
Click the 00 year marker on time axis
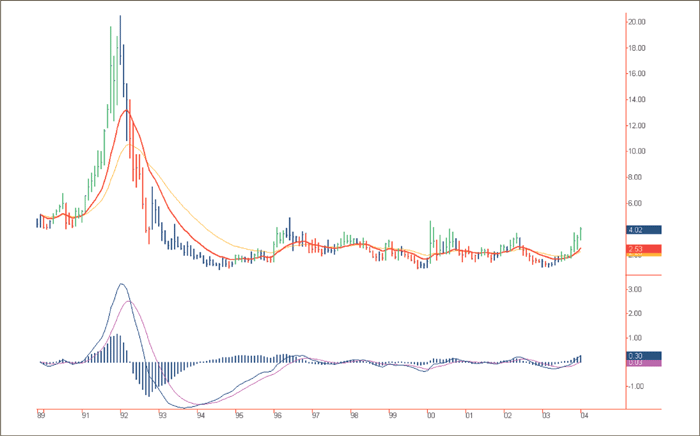point(430,414)
